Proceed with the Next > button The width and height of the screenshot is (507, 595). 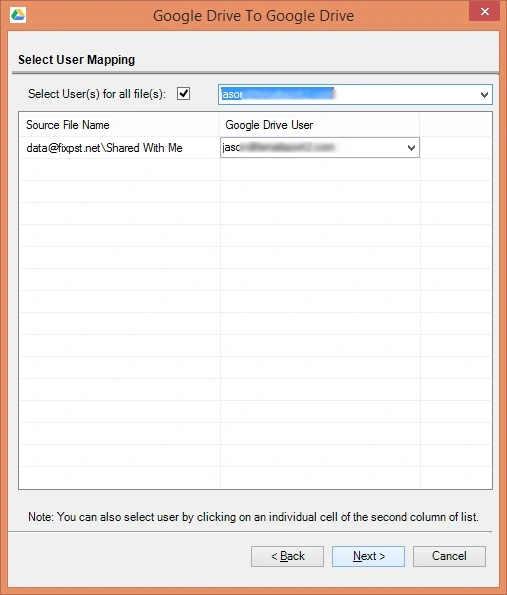pyautogui.click(x=368, y=556)
